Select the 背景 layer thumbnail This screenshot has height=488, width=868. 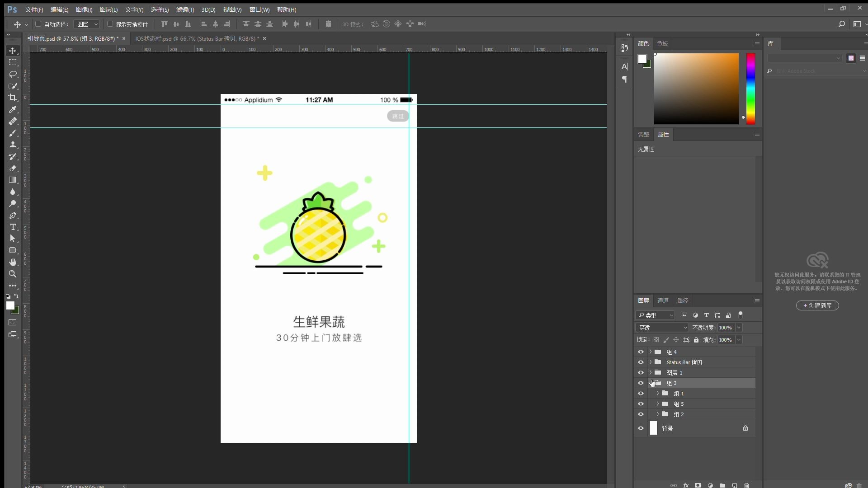click(653, 428)
